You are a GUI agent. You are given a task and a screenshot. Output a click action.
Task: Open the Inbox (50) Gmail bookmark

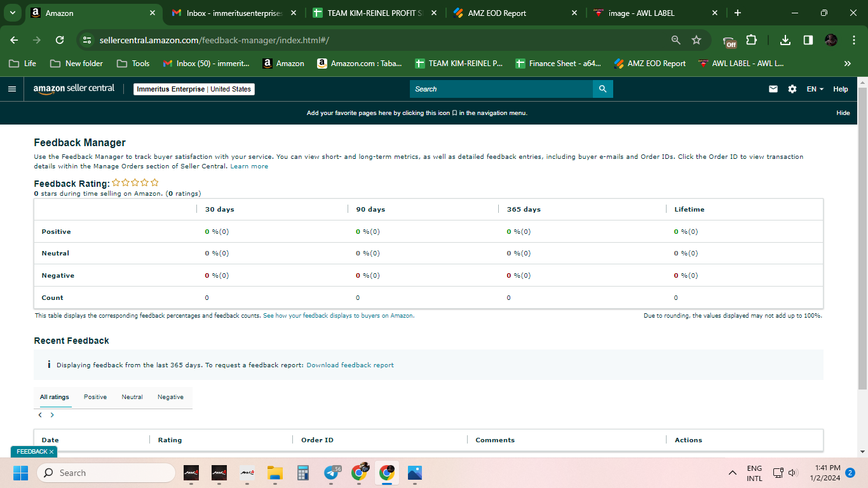click(x=207, y=64)
